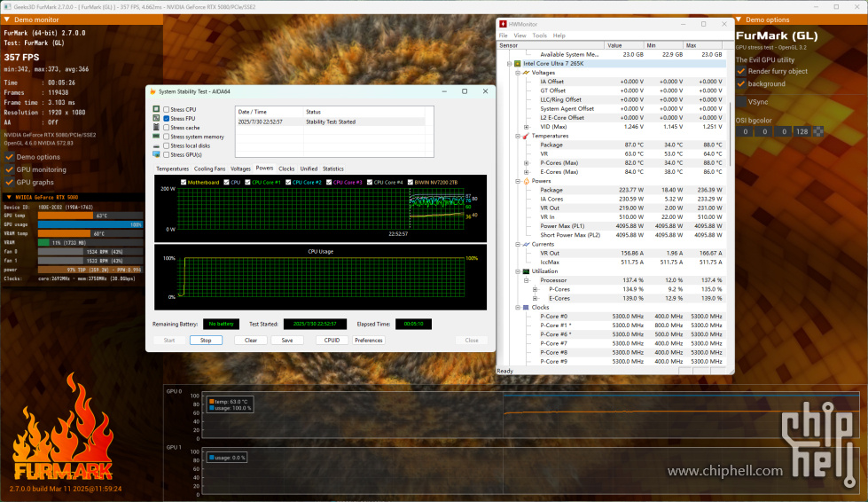Toggle FurMark GPU graphs checkbox
Image resolution: width=868 pixels, height=502 pixels.
pyautogui.click(x=10, y=182)
